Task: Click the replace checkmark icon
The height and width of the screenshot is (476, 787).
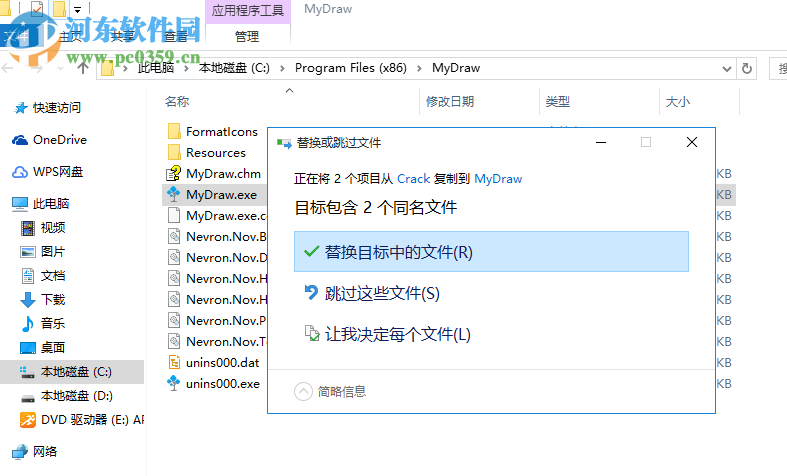Action: coord(311,251)
